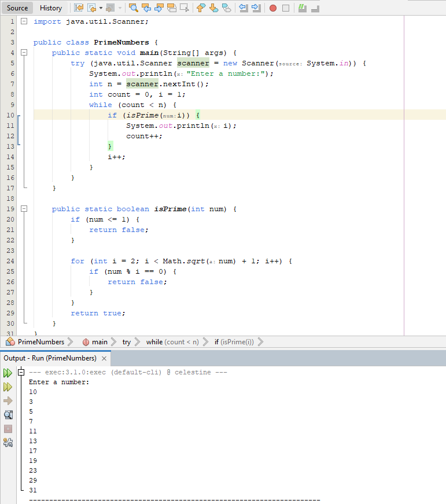Collapse the isPrime method fold on line 19
Image resolution: width=446 pixels, height=504 pixels.
pos(24,209)
